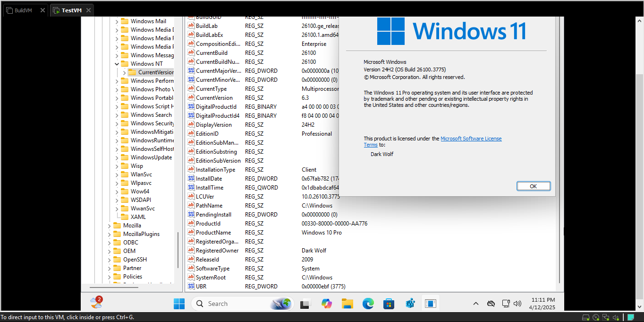The height and width of the screenshot is (322, 644).
Task: Click the active winver taskbar icon
Action: pyautogui.click(x=430, y=304)
